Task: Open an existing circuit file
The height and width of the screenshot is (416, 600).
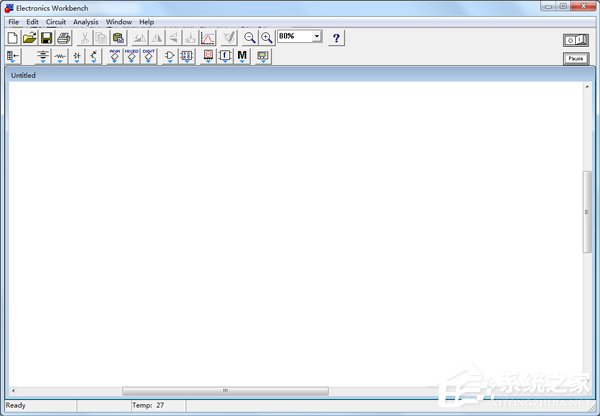Action: (x=29, y=38)
